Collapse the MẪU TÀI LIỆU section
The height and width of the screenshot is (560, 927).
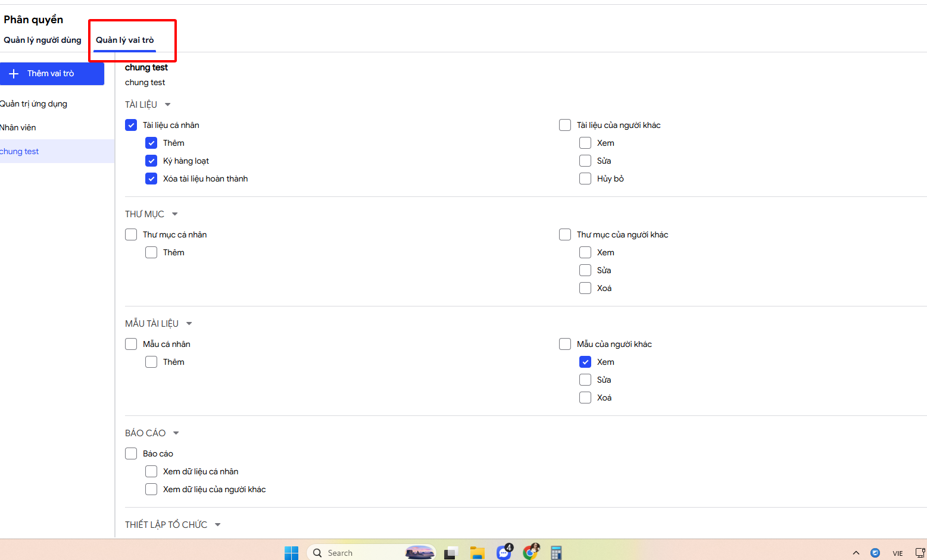(x=189, y=324)
